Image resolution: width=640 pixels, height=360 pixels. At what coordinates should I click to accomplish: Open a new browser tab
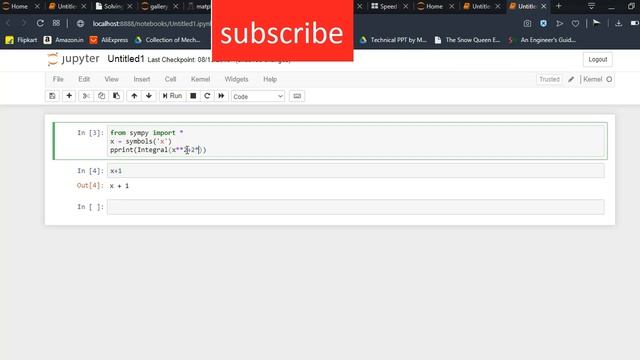pyautogui.click(x=559, y=6)
